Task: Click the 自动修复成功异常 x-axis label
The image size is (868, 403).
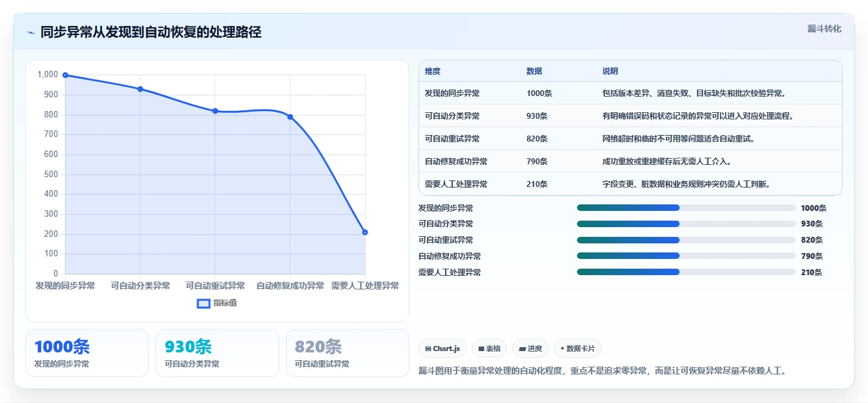Action: [x=290, y=286]
